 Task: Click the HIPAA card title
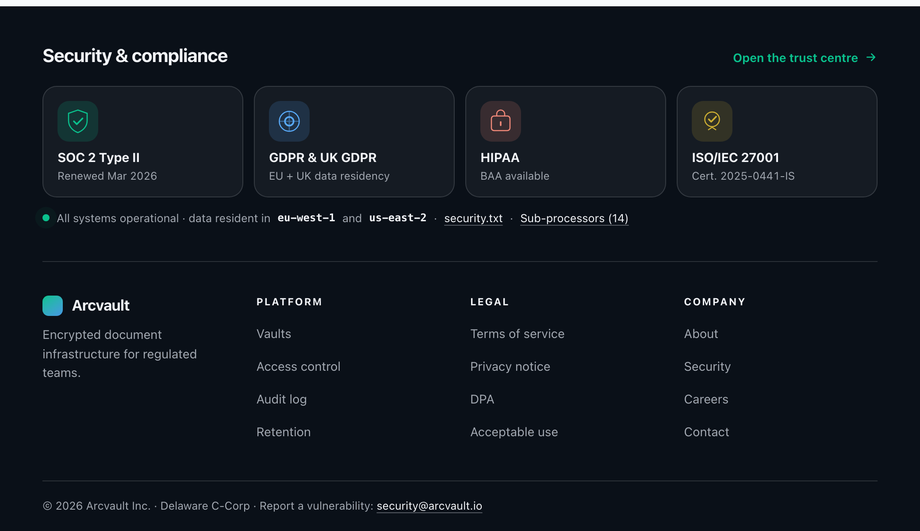500,157
